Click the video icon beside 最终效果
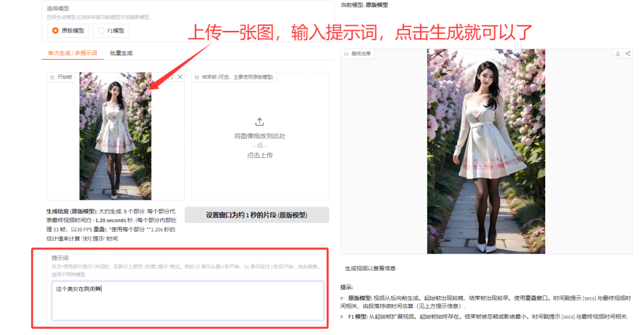Screen dimensions: 644x335 tap(347, 54)
